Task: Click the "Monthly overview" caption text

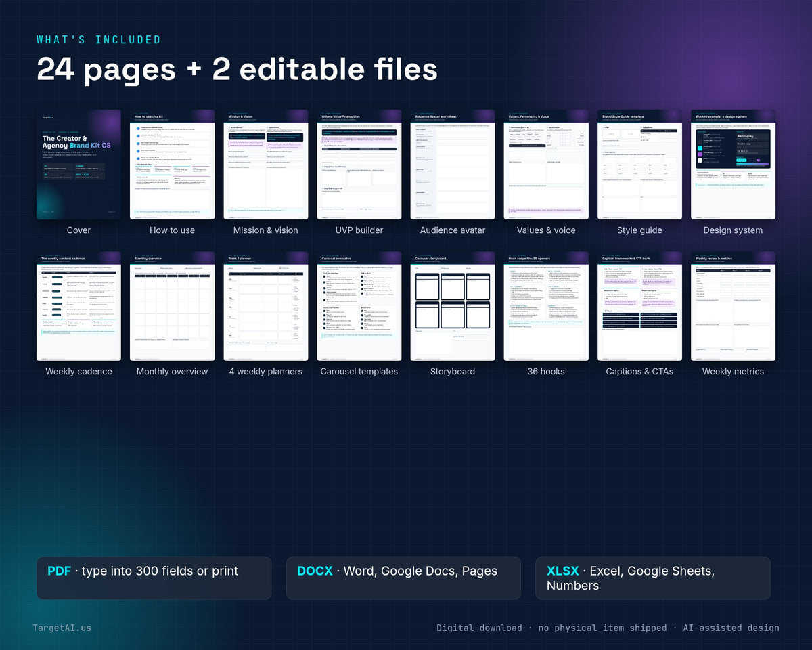Action: click(172, 372)
